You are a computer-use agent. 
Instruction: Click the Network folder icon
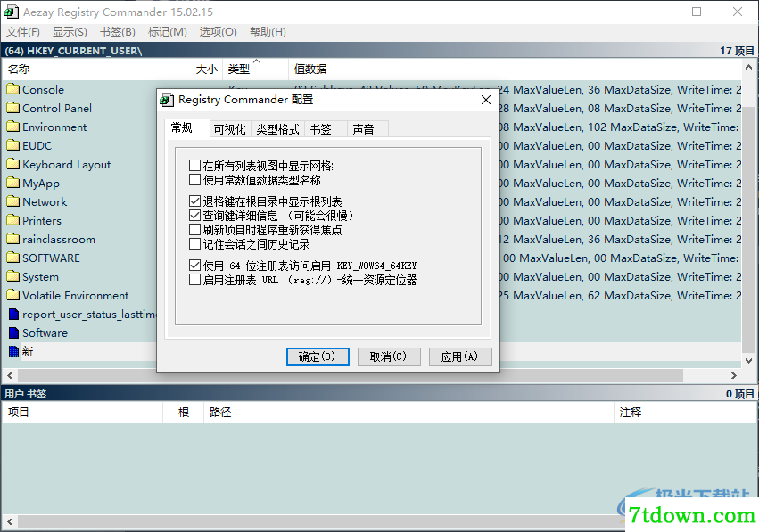point(13,201)
